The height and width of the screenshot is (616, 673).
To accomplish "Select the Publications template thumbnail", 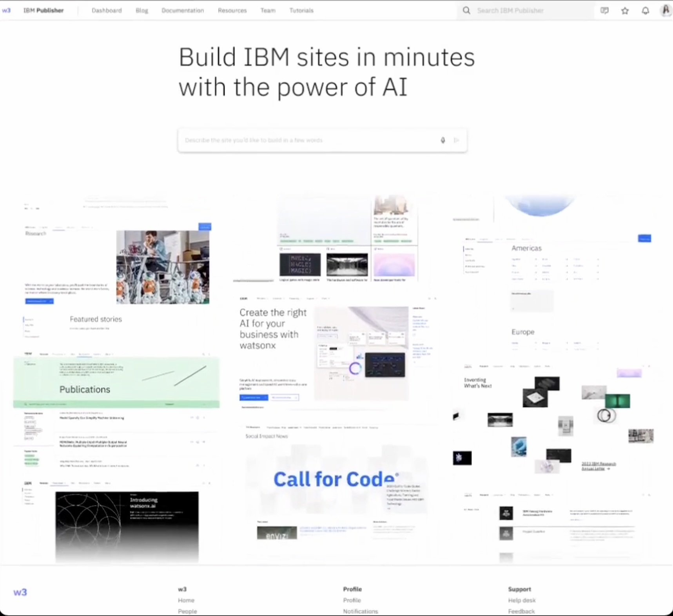I will click(x=116, y=411).
